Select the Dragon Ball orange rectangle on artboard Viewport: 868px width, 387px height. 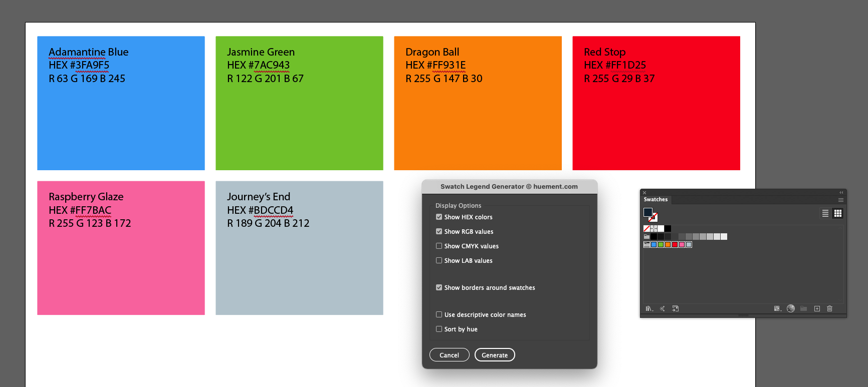coord(478,120)
